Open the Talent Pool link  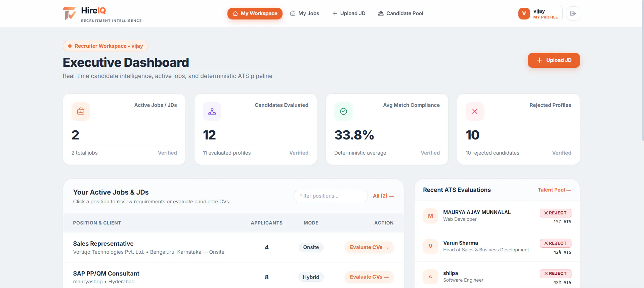coord(554,190)
